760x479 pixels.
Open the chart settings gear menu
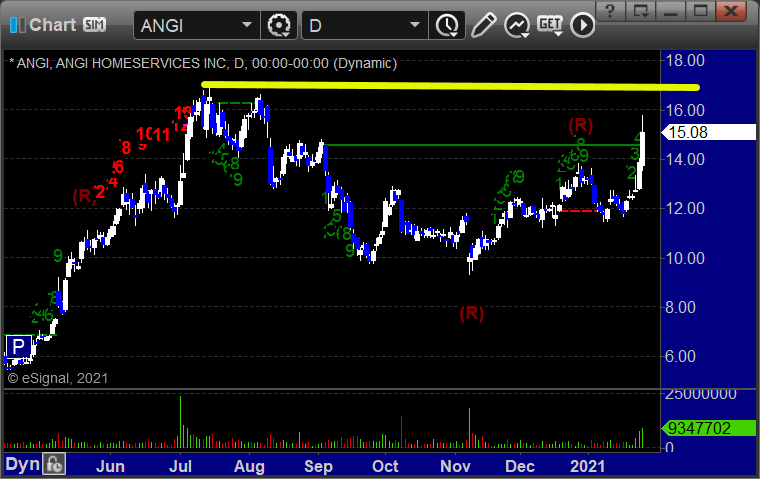(279, 25)
